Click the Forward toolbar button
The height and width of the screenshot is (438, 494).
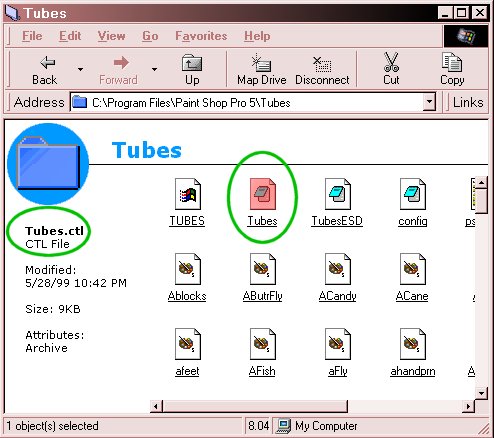pos(118,70)
